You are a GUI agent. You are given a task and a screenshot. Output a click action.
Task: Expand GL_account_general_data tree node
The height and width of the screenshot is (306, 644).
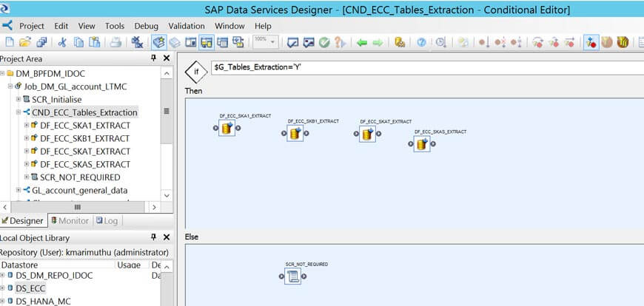point(19,191)
